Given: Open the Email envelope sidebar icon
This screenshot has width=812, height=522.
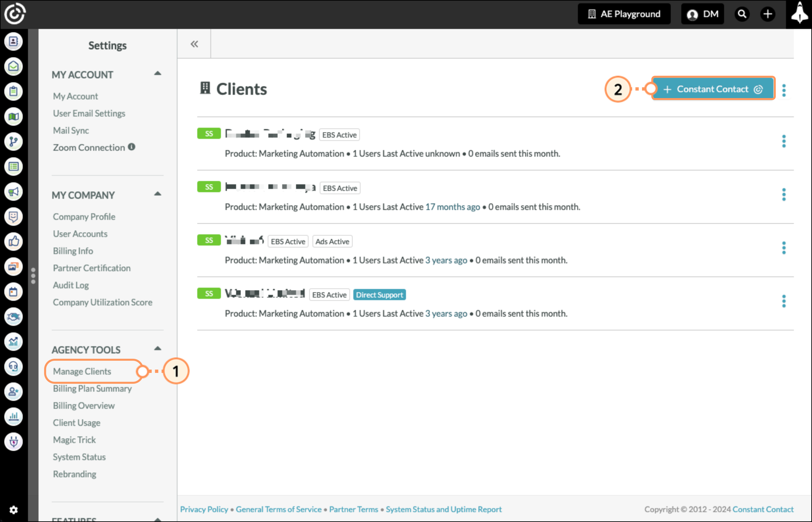Looking at the screenshot, I should 13,66.
